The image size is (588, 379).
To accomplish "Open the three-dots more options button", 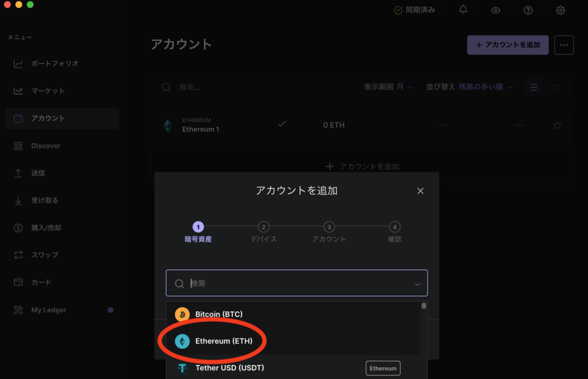I will [564, 45].
